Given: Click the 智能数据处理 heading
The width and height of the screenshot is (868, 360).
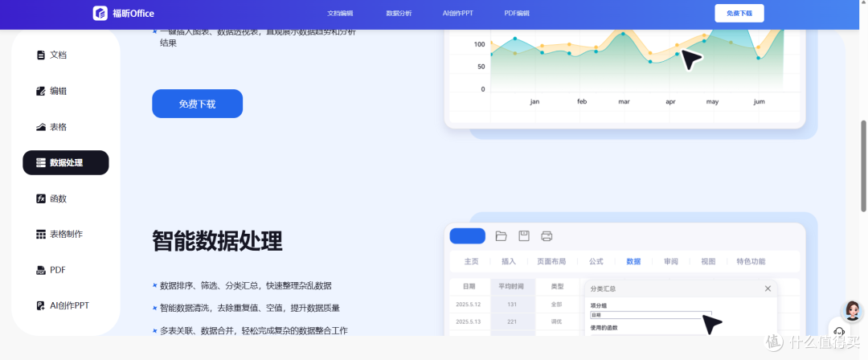Looking at the screenshot, I should coord(217,241).
